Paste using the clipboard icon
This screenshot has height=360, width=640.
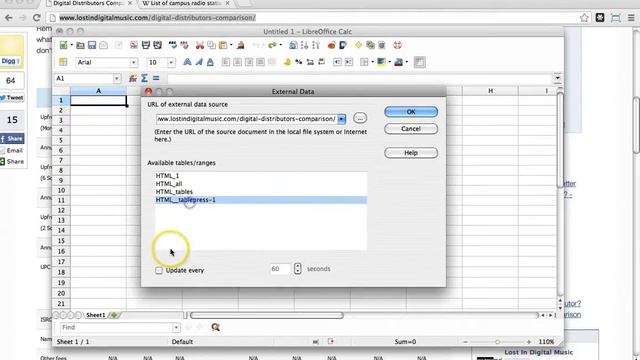coord(223,45)
